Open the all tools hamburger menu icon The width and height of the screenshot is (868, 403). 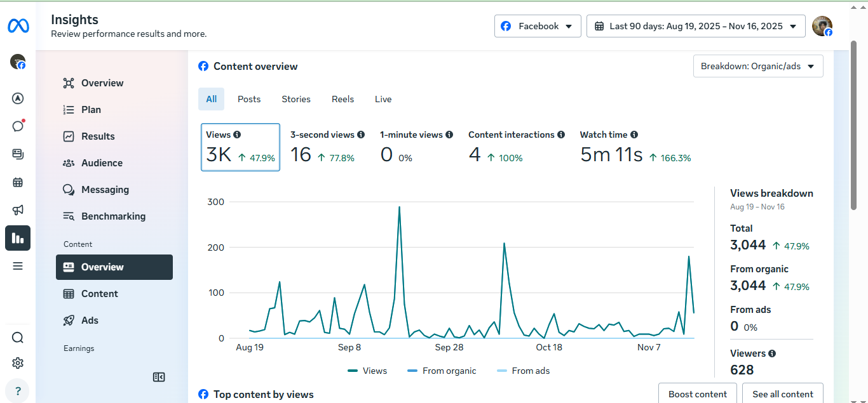(18, 266)
